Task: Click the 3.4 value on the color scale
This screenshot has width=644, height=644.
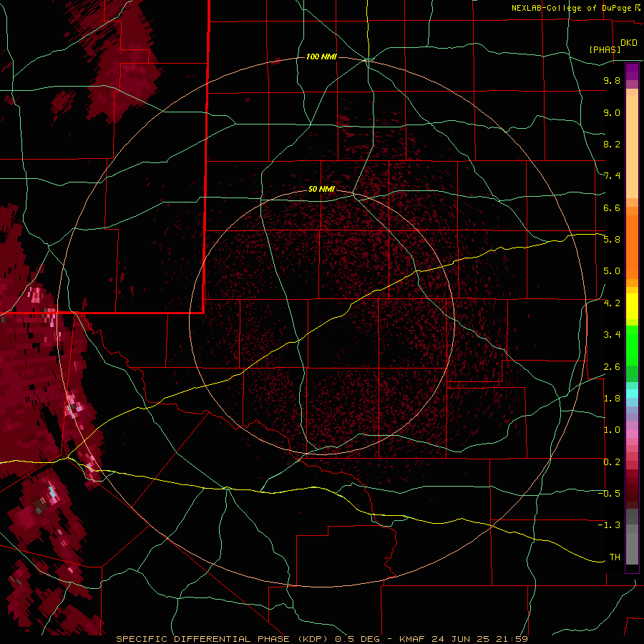Action: [x=612, y=335]
